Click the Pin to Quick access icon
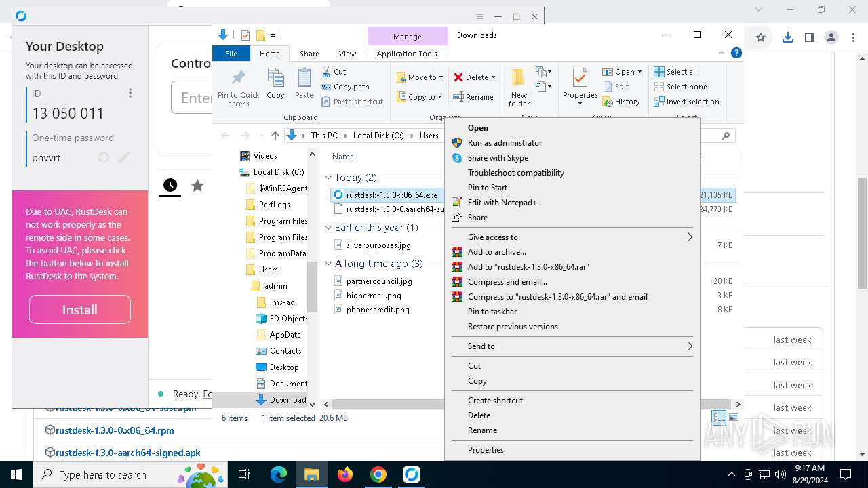Viewport: 868px width, 488px height. [238, 87]
